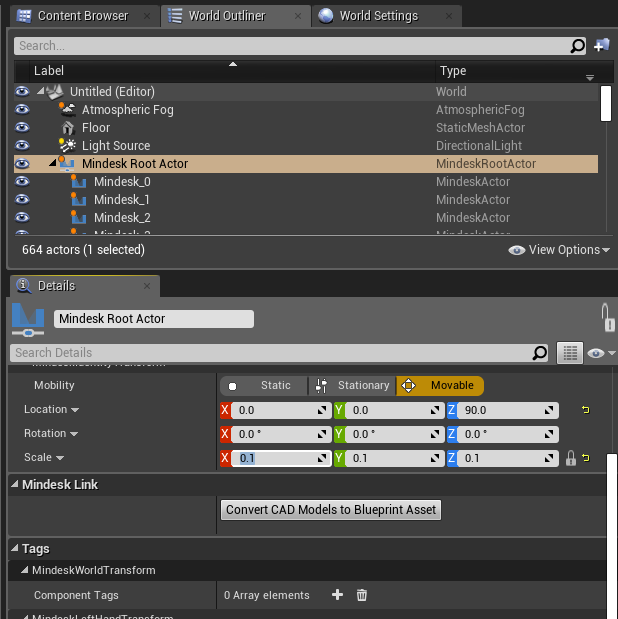Viewport: 618px width, 619px height.
Task: Edit the actor name field Mindesk Root Actor
Action: [x=154, y=319]
